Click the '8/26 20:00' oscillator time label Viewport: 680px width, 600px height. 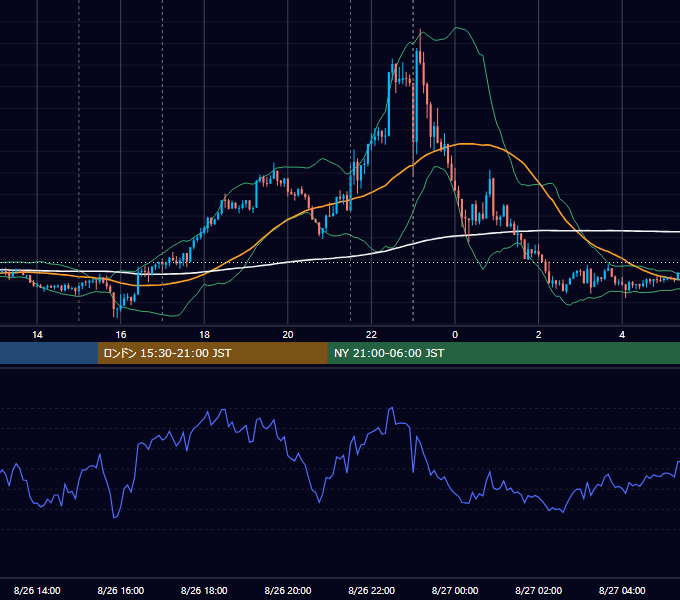point(288,590)
